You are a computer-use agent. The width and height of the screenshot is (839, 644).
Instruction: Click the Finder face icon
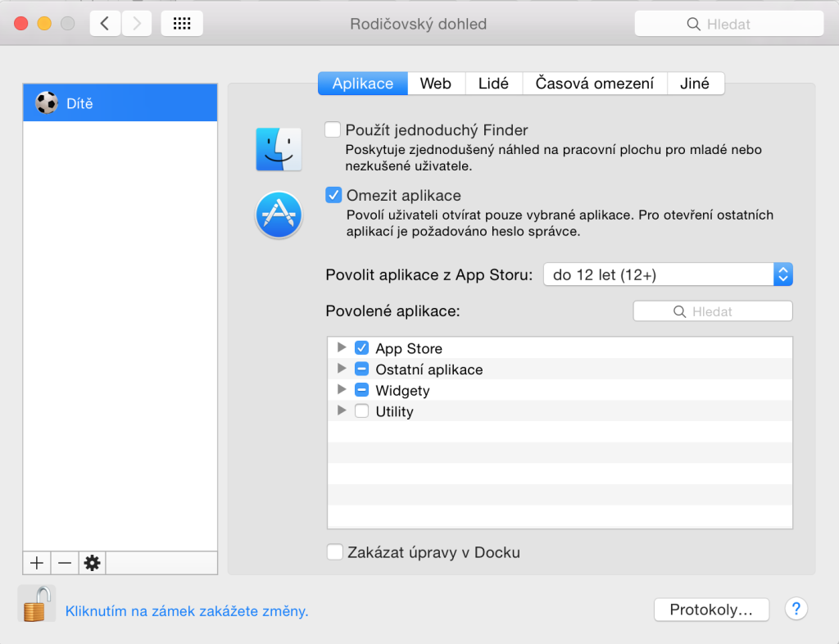coord(279,149)
